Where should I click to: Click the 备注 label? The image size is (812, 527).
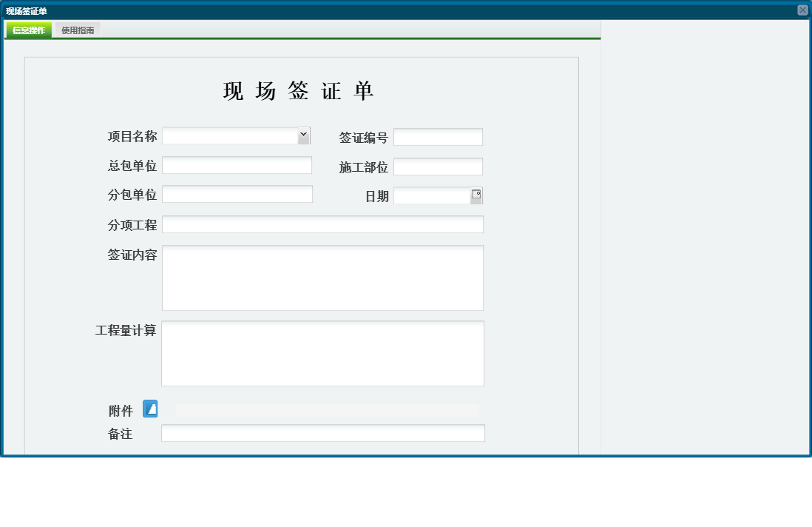120,434
